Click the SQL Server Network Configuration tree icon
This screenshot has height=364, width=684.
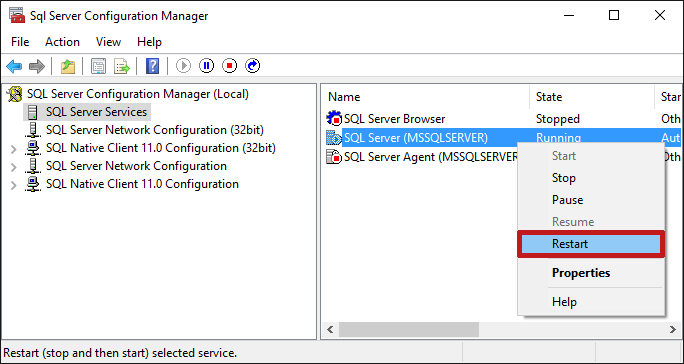pyautogui.click(x=33, y=166)
